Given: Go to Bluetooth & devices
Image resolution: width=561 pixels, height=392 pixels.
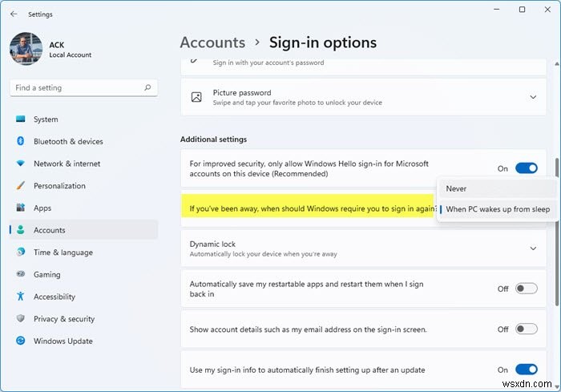Looking at the screenshot, I should coord(68,141).
